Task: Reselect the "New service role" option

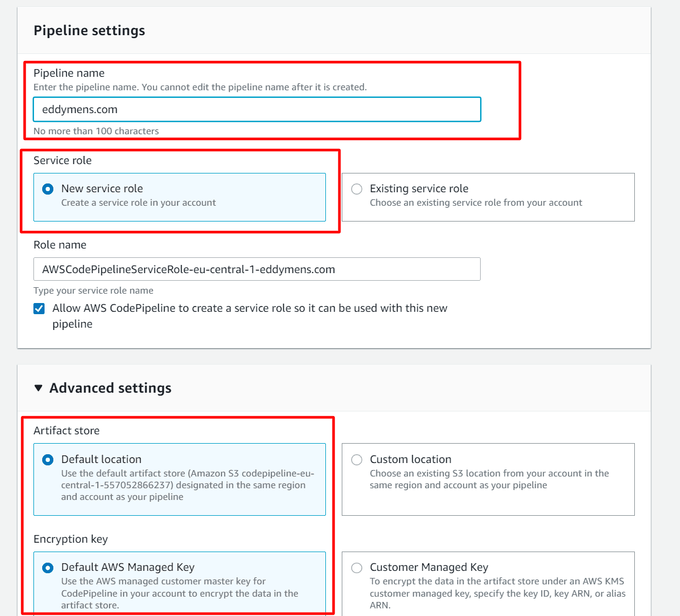Action: pyautogui.click(x=47, y=189)
